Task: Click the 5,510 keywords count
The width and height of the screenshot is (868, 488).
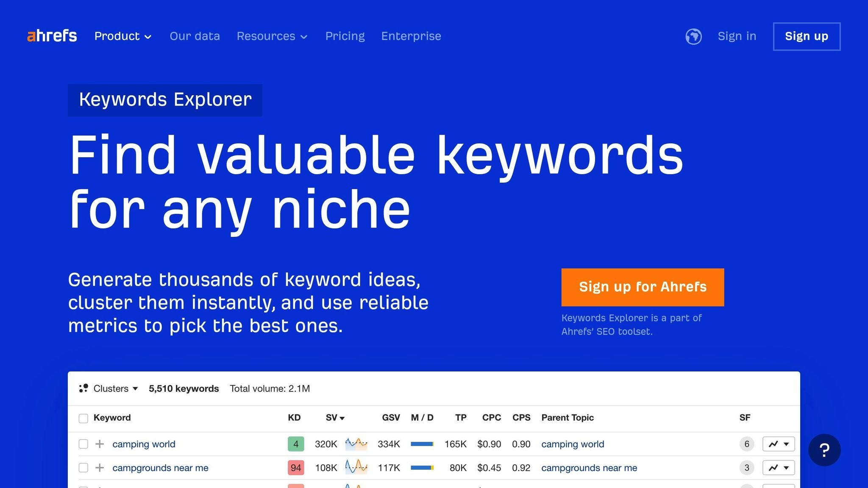Action: [184, 388]
